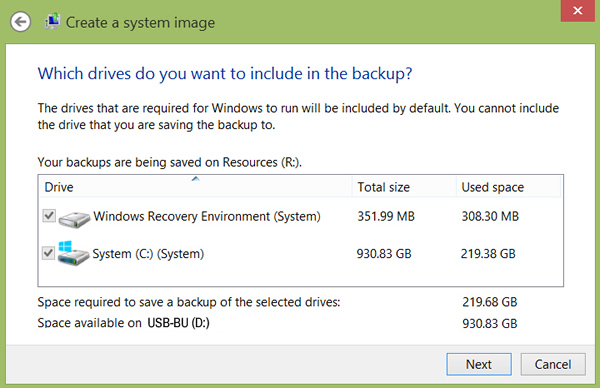The image size is (600, 388).
Task: Click the 'Space required to save a backup' label
Action: click(189, 302)
